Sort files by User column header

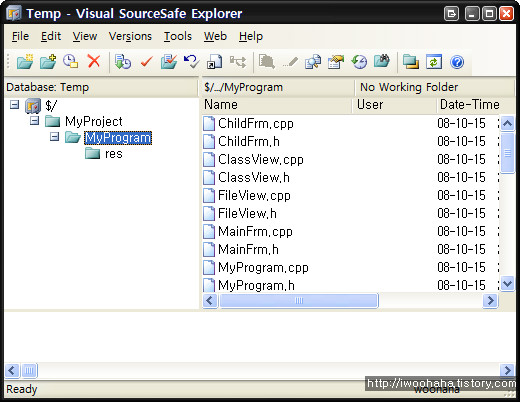(x=395, y=105)
